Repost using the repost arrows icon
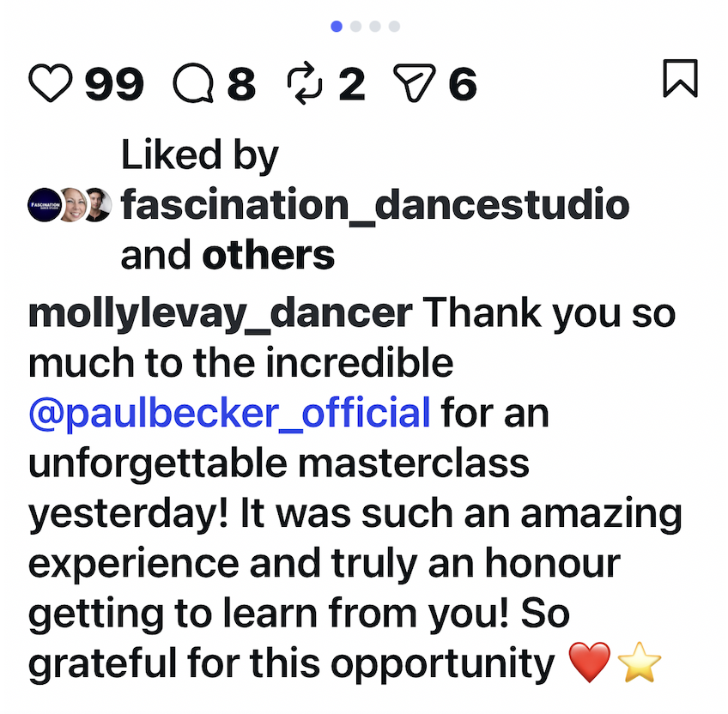The width and height of the screenshot is (728, 714). pyautogui.click(x=305, y=83)
